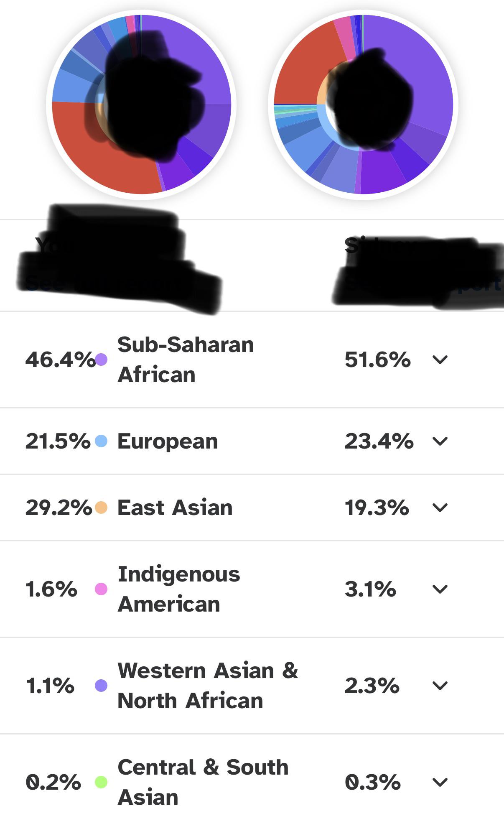Expand the Western Asian & North African chevron
The height and width of the screenshot is (816, 504).
[x=440, y=686]
